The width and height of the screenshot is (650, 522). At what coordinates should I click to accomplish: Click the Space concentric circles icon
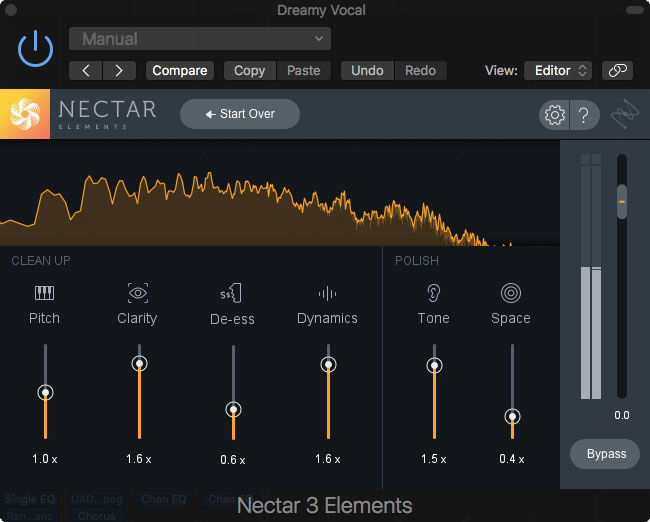511,293
